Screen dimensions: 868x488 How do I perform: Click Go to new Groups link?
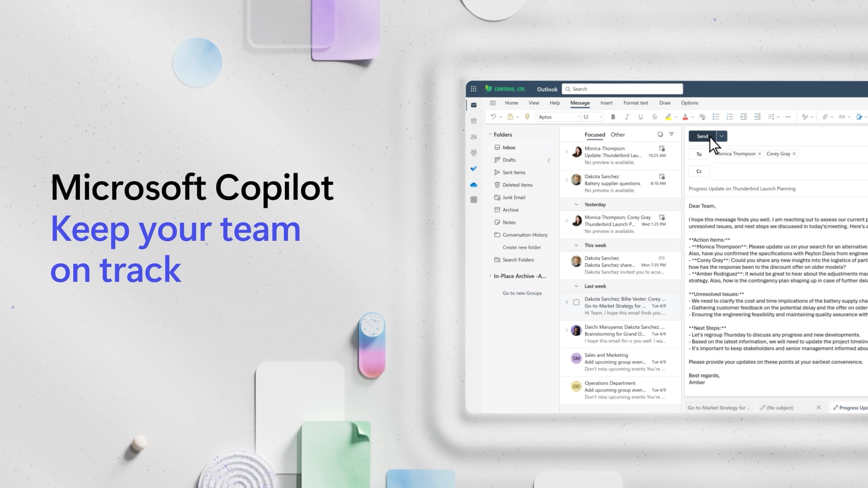[x=522, y=292]
